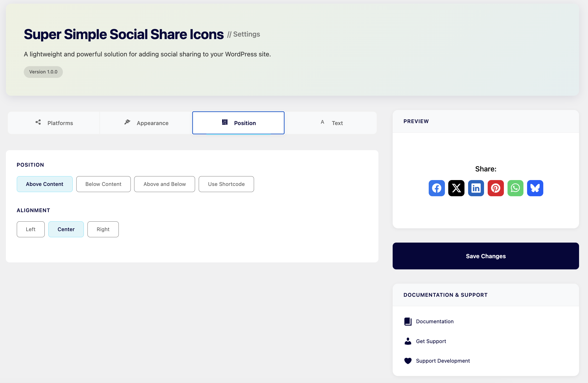The image size is (588, 383).
Task: Click the PREVIEW panel heading
Action: pos(416,121)
